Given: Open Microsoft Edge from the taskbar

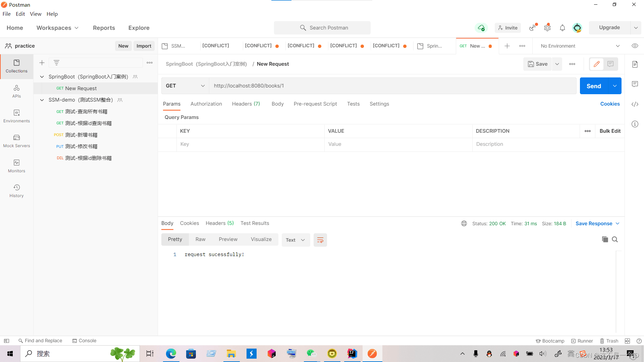Looking at the screenshot, I should 171,354.
